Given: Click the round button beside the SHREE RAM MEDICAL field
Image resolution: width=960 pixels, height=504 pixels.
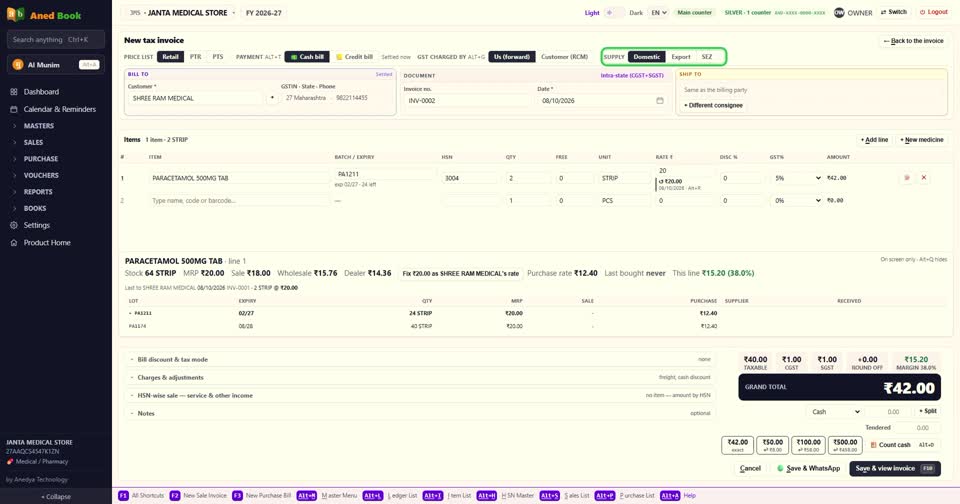Looking at the screenshot, I should click(x=272, y=98).
